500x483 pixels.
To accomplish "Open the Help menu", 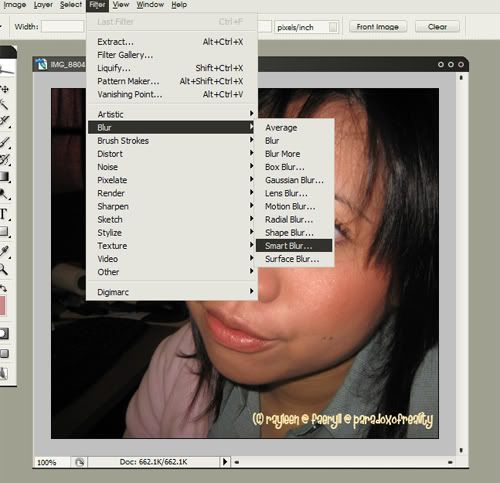I will 179,5.
